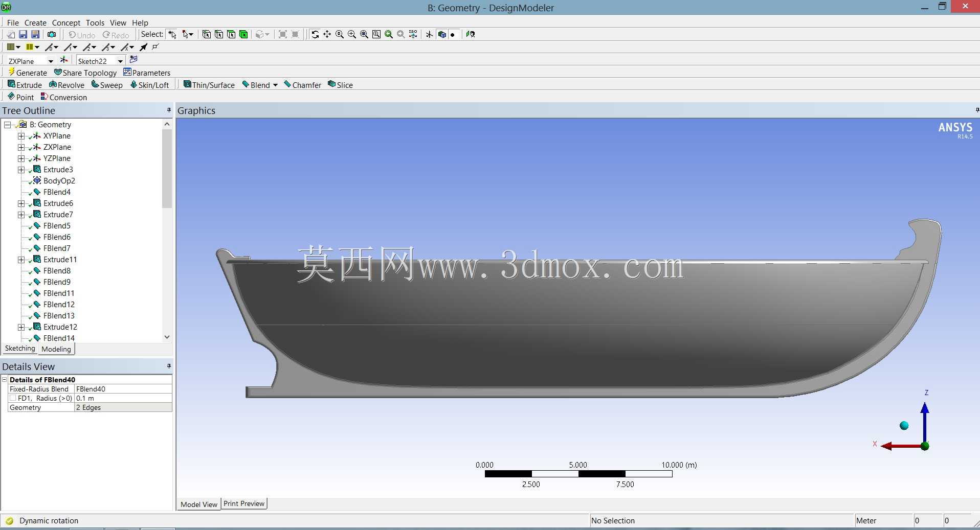Switch to the Print Preview tab
Image resolution: width=980 pixels, height=530 pixels.
[244, 504]
